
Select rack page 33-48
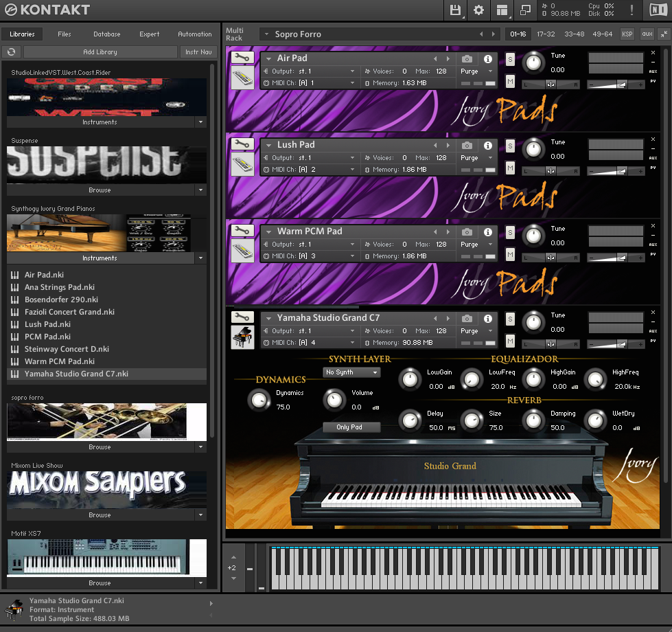coord(575,34)
